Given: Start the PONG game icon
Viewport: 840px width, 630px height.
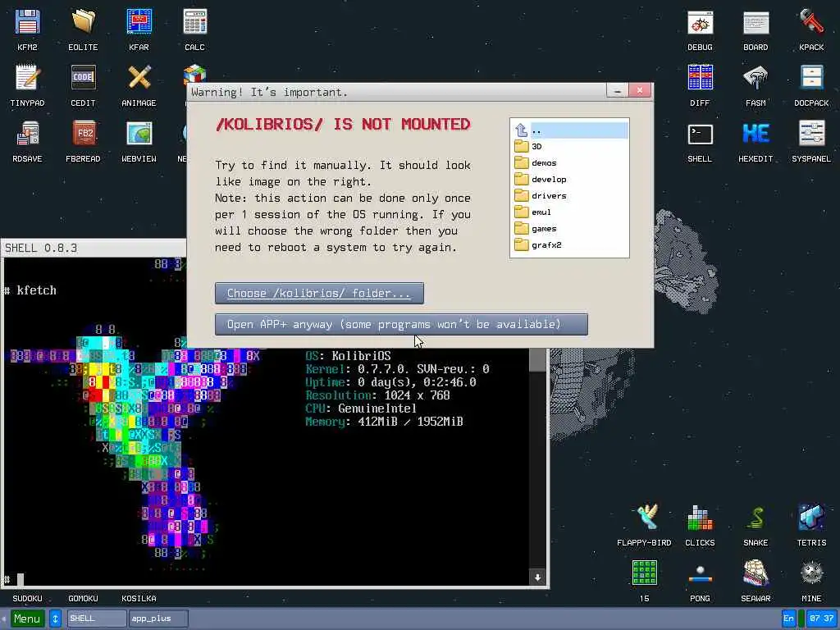Looking at the screenshot, I should [701, 573].
